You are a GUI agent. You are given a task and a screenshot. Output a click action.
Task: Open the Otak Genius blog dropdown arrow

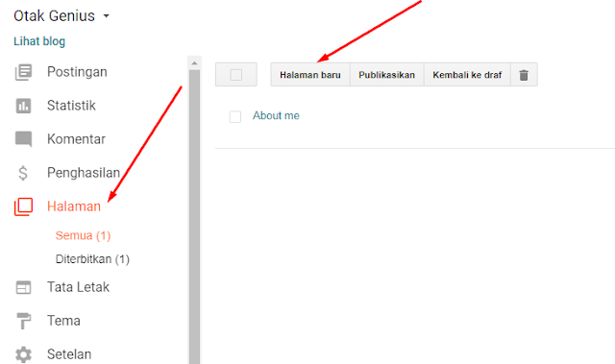tap(106, 16)
